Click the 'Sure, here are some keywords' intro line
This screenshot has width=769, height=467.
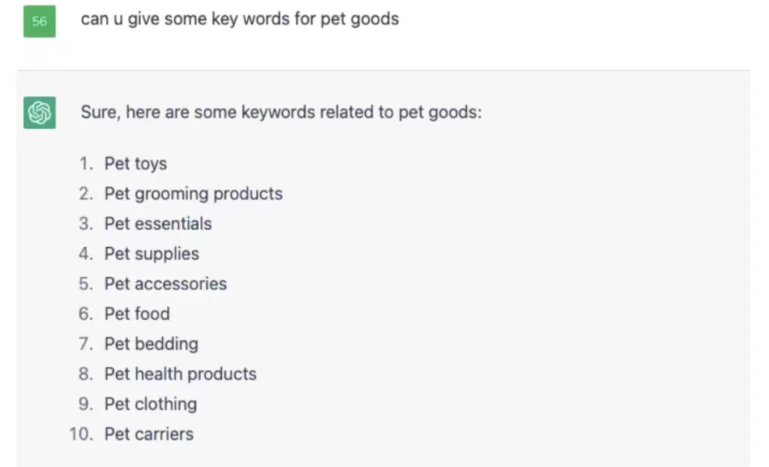281,112
